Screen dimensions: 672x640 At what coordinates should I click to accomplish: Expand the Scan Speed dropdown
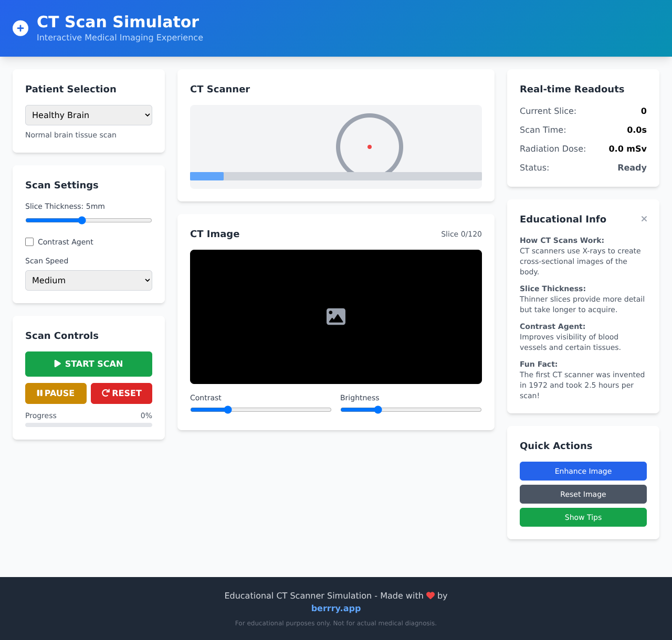(x=89, y=281)
